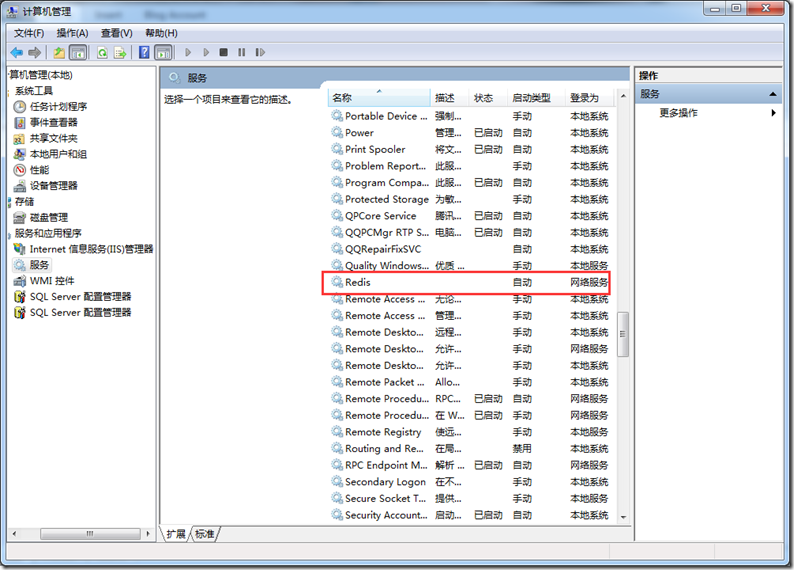794x570 pixels.
Task: Select Internet 信息服务(IIS)管理器 node
Action: [x=83, y=249]
